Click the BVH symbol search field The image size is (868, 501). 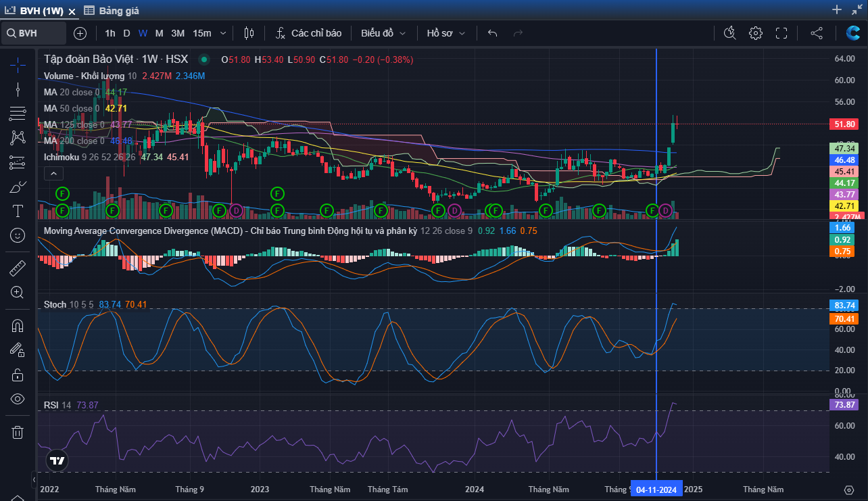pos(34,33)
